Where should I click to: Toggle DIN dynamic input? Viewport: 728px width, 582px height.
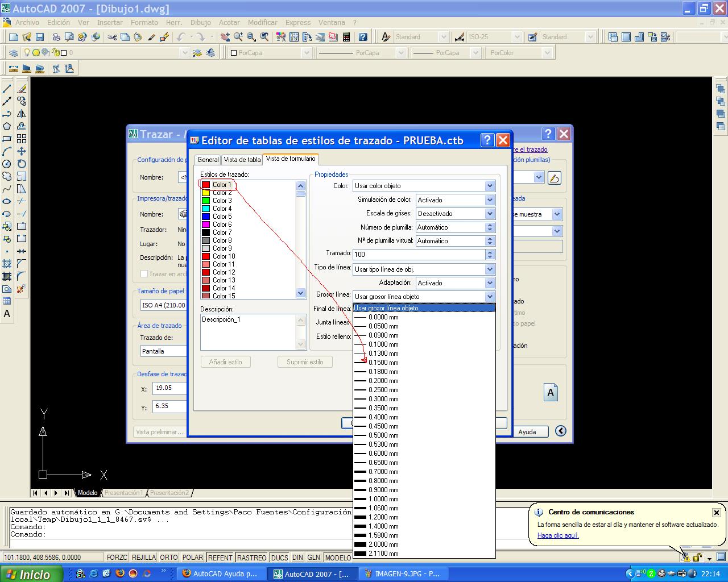297,558
